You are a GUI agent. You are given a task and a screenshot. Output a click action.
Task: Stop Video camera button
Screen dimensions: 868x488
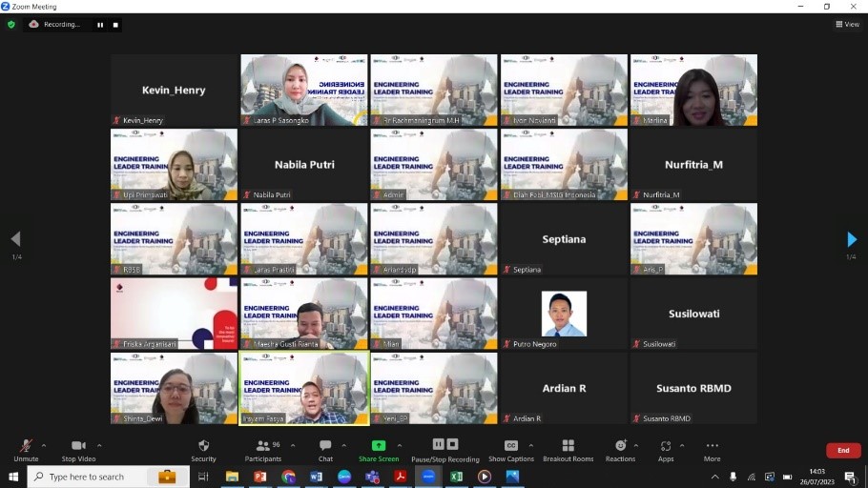click(x=78, y=451)
